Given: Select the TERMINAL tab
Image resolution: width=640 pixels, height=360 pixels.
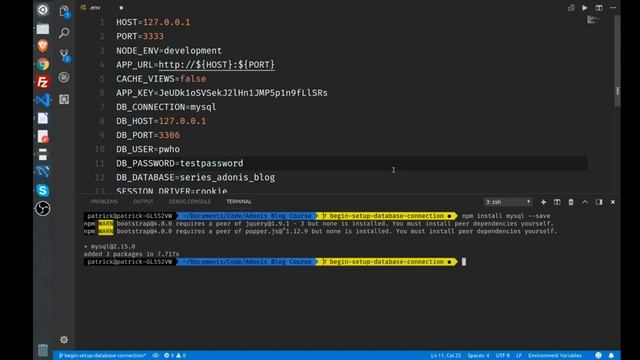Looking at the screenshot, I should coord(239,202).
